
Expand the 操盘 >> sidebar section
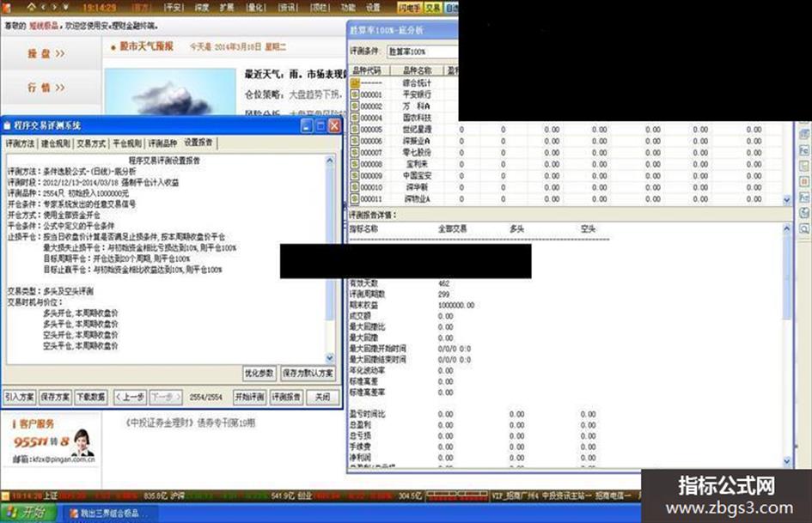(x=46, y=53)
